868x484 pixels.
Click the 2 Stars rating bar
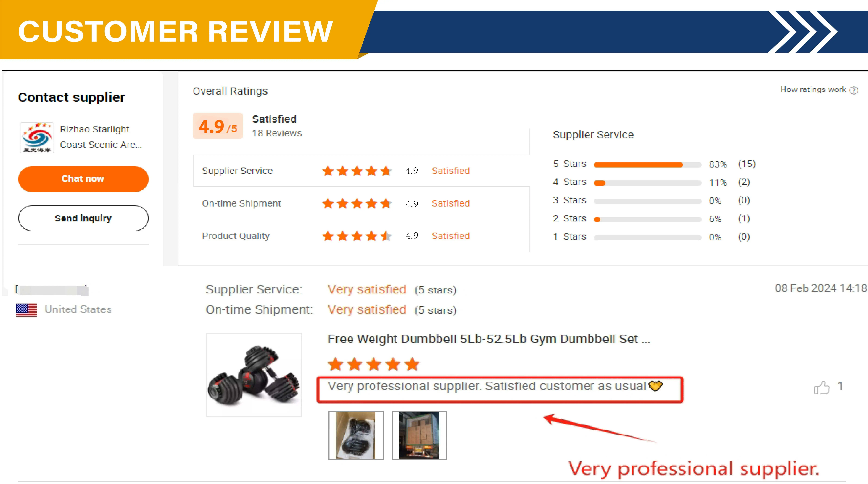point(647,219)
